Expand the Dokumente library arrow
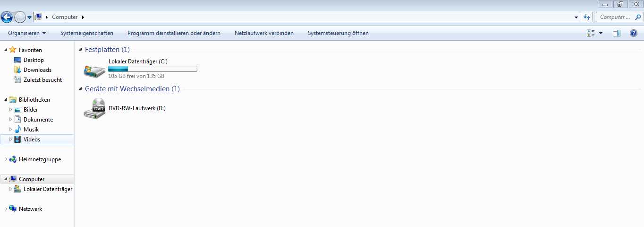 point(10,120)
